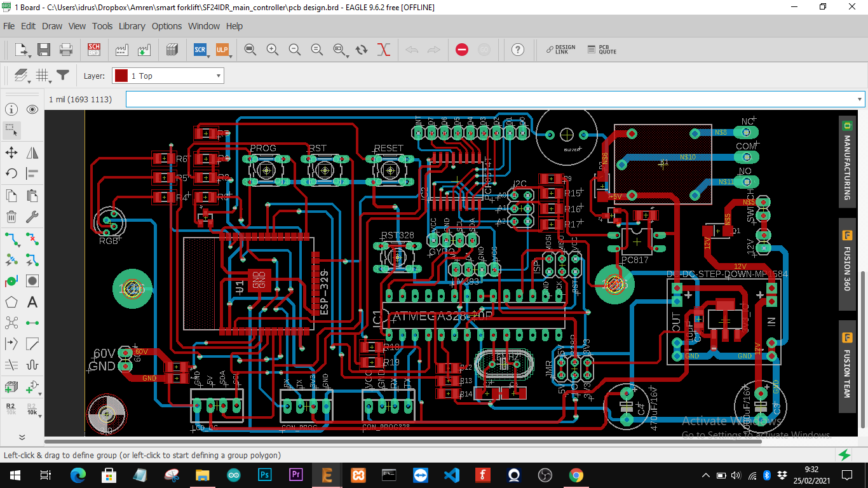Image resolution: width=868 pixels, height=488 pixels.
Task: Click the Ratsnest X icon
Action: [x=383, y=50]
